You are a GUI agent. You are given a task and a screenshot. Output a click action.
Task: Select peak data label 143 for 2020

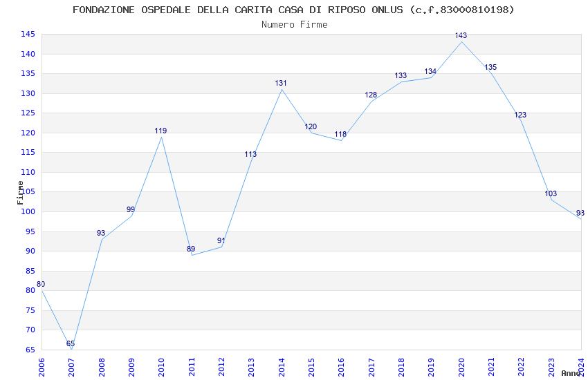461,35
